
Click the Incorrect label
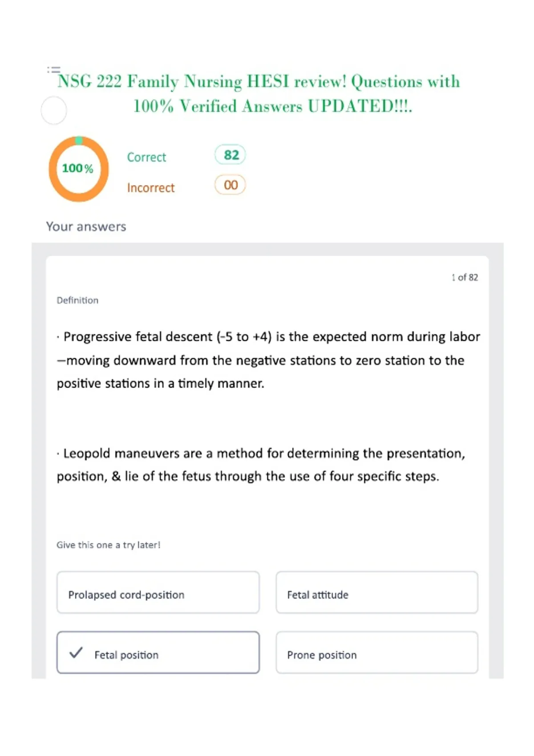151,188
